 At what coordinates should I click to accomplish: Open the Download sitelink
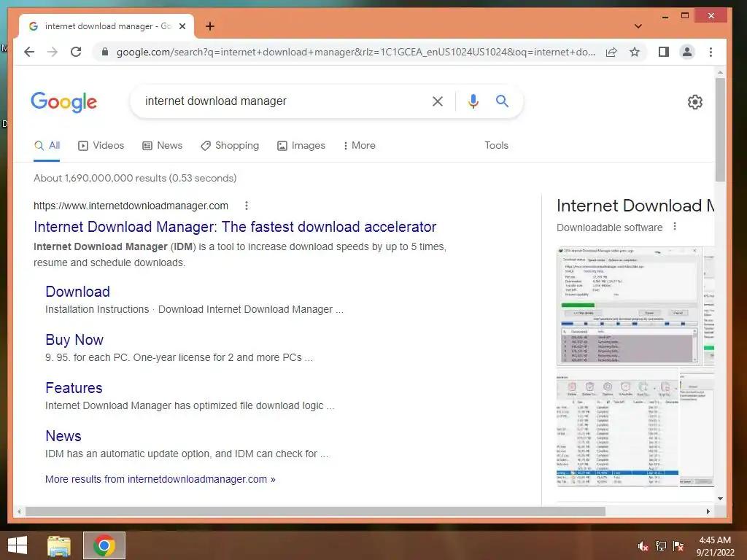point(77,292)
